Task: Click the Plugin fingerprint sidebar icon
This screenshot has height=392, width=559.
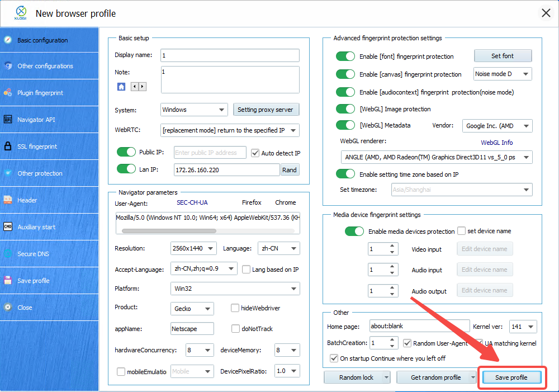Action: (8, 93)
